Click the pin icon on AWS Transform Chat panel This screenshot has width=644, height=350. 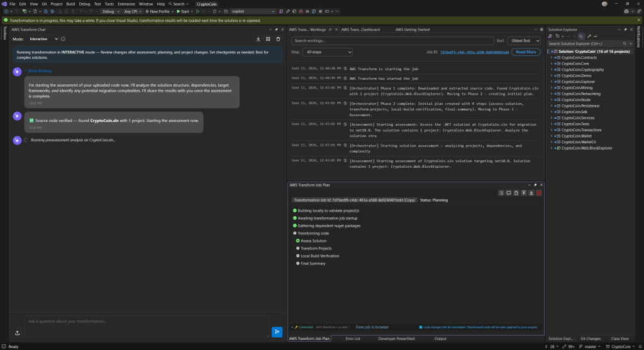click(x=277, y=30)
